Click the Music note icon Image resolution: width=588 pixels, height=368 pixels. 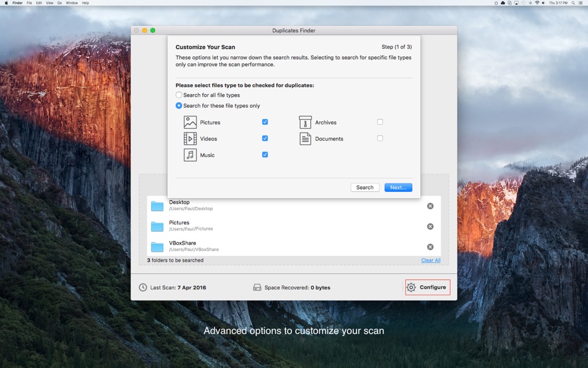point(190,155)
